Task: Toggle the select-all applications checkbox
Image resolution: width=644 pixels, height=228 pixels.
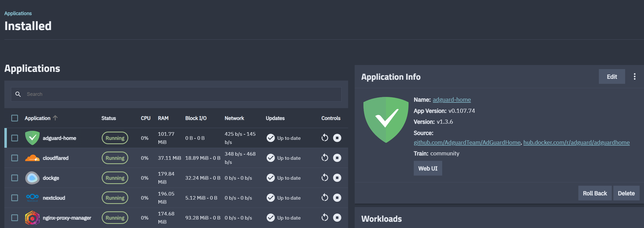Action: (15, 118)
